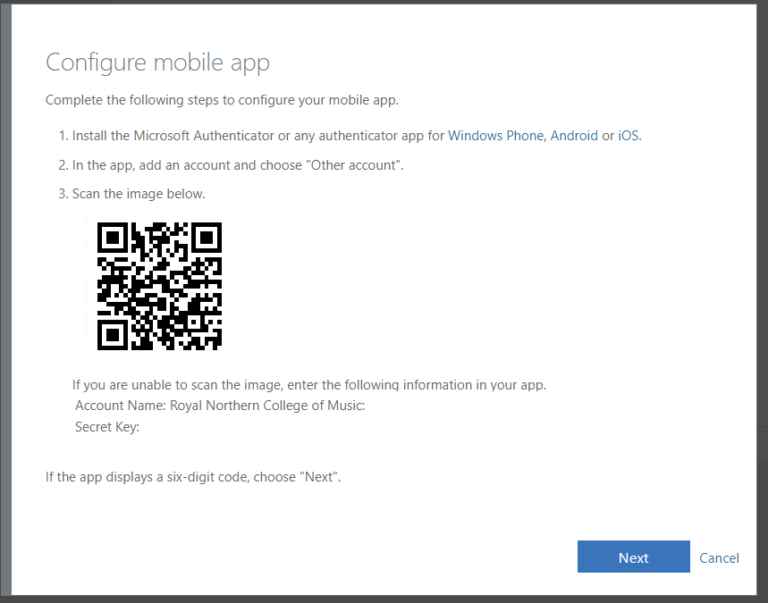Follow the iOS app link
Image resolution: width=768 pixels, height=603 pixels.
tap(629, 136)
